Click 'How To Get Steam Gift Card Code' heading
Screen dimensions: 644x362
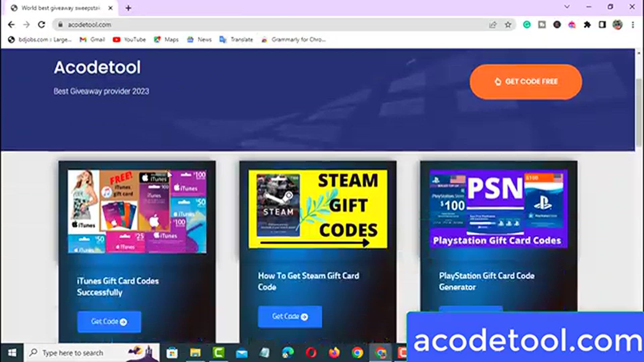click(x=308, y=281)
